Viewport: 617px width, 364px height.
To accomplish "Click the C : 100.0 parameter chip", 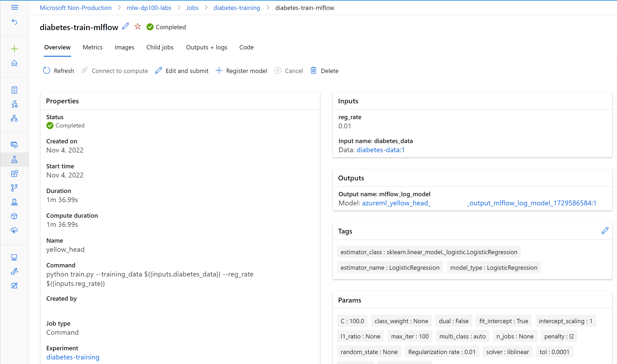I will [352, 321].
